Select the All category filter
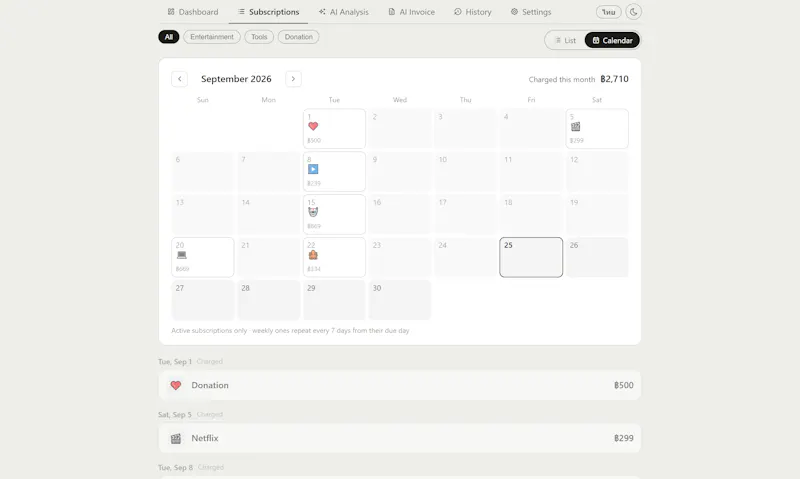800x479 pixels. coord(168,37)
